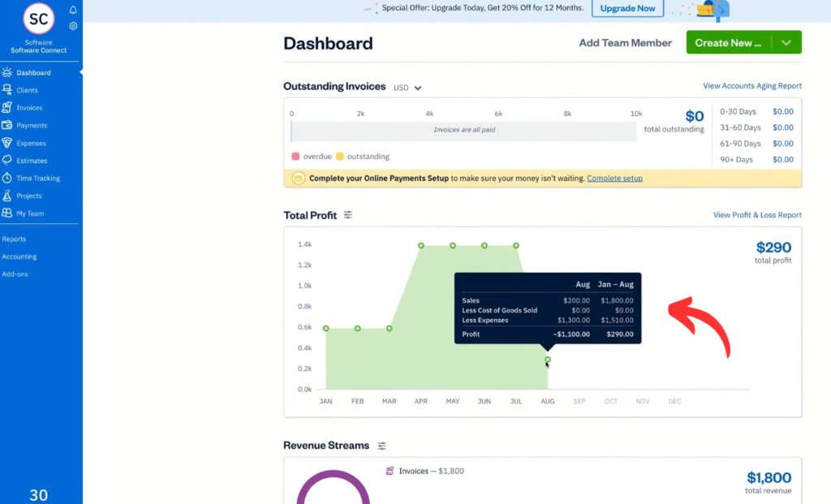This screenshot has height=504, width=831.
Task: Click the Clients sidebar icon
Action: point(6,89)
